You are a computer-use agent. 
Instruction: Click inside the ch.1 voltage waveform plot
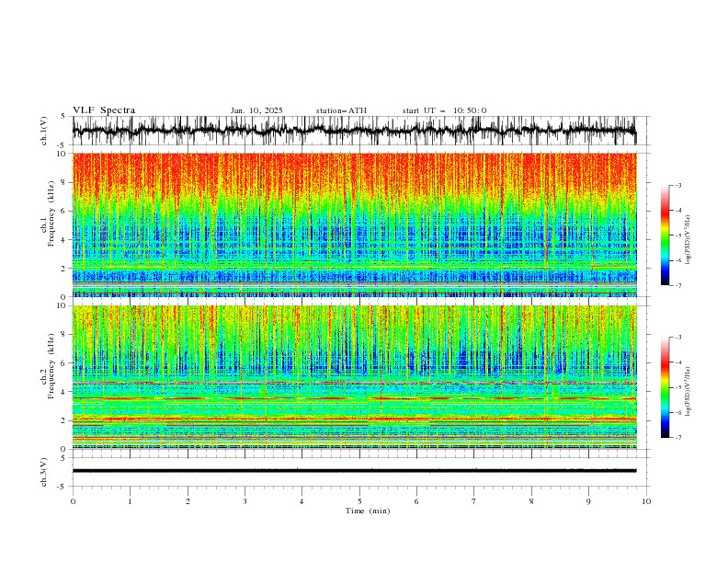pyautogui.click(x=354, y=131)
